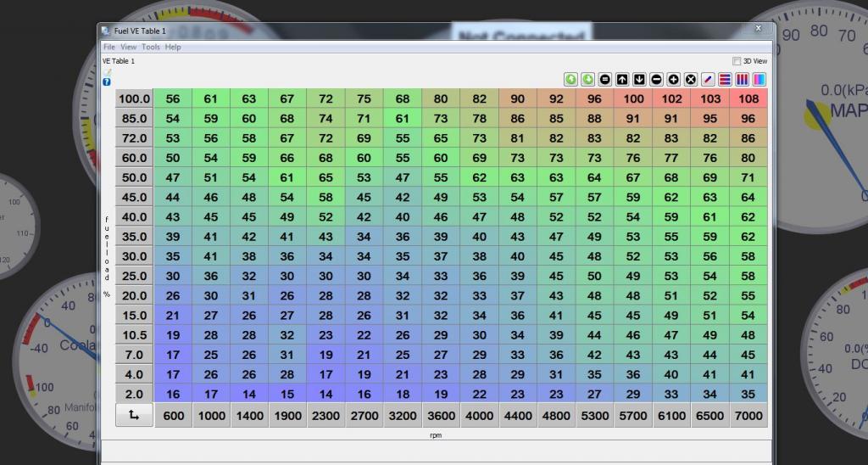Screen dimensions: 868x465
Task: Click the minus icon to subtract from cells
Action: [657, 80]
